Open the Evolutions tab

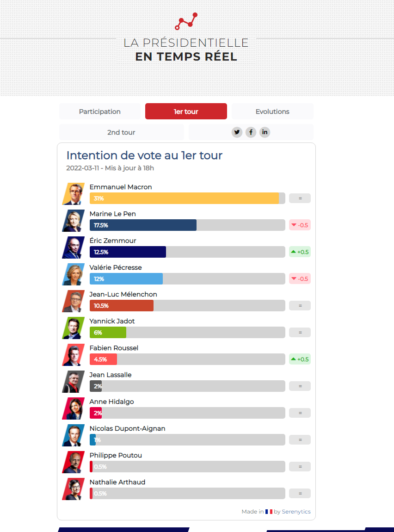[272, 111]
